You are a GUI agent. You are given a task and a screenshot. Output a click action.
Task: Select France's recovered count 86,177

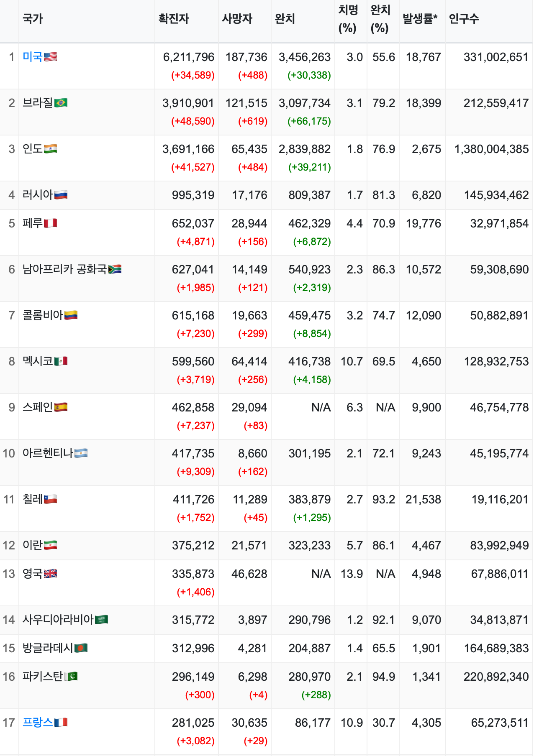tap(313, 723)
